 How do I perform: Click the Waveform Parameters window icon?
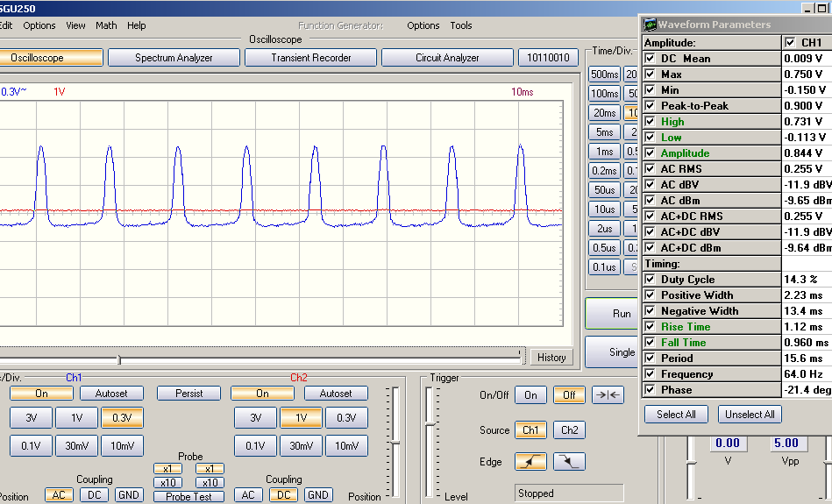click(650, 25)
